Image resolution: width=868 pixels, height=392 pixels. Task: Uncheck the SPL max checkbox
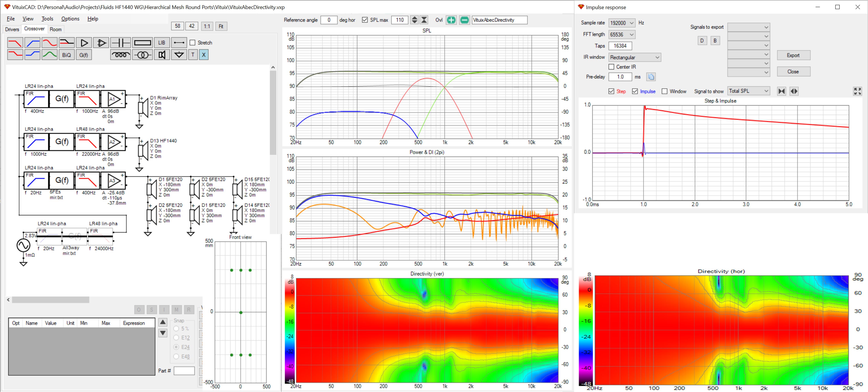click(365, 20)
